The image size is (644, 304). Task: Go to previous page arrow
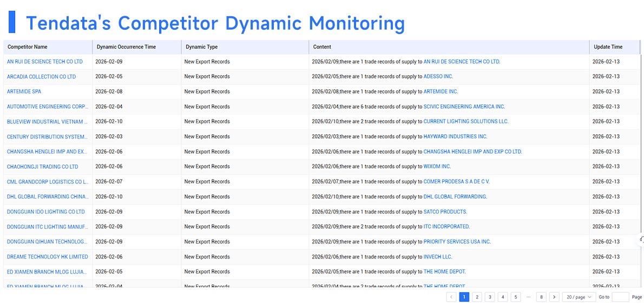(451, 296)
